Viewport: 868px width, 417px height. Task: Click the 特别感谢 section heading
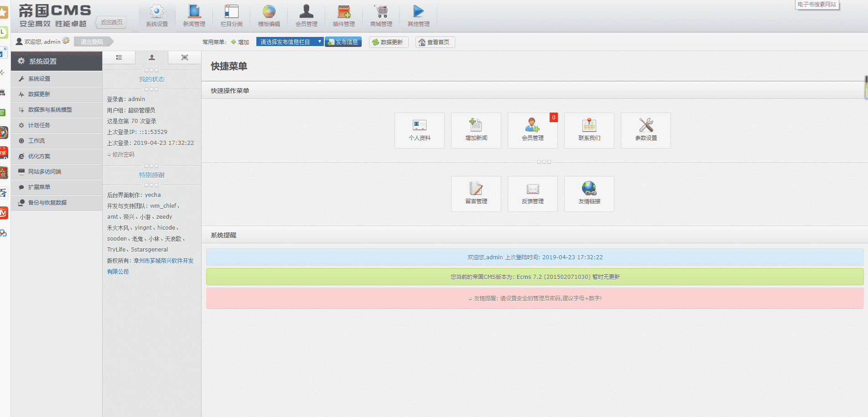pos(152,175)
